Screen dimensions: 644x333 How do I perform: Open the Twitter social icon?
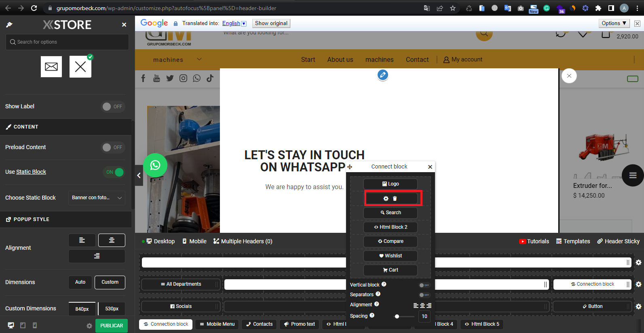pos(170,78)
